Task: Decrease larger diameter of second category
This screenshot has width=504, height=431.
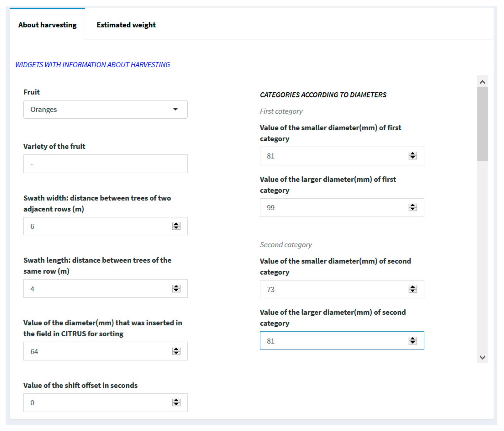Action: pos(413,343)
